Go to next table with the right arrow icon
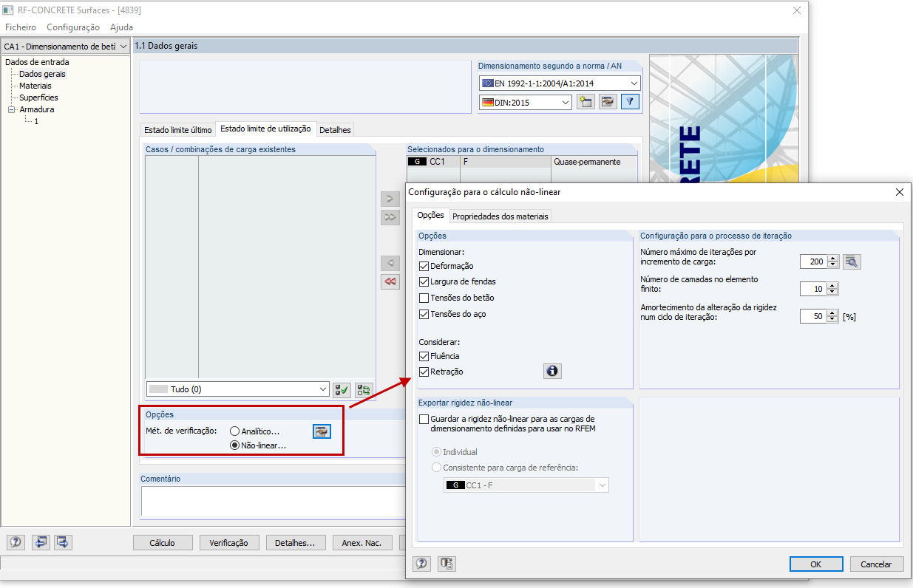The image size is (913, 588). (63, 542)
